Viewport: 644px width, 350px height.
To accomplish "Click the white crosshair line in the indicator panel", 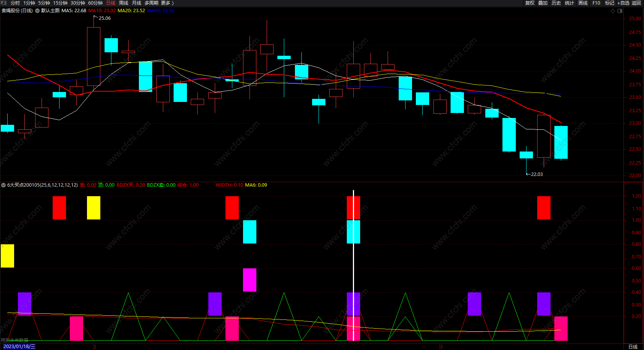I will tap(353, 265).
